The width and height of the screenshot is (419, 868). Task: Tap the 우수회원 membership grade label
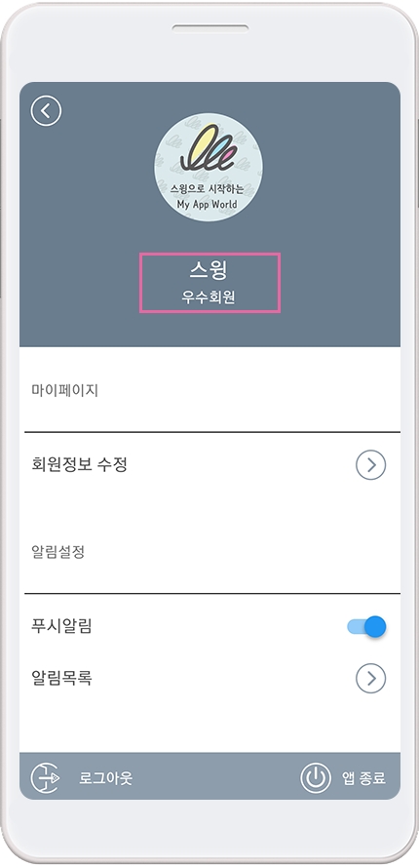point(209,297)
